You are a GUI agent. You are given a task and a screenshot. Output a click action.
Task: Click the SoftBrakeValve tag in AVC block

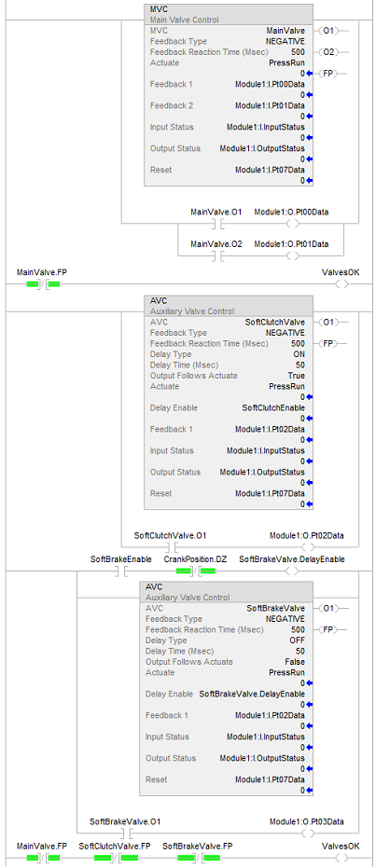point(275,608)
